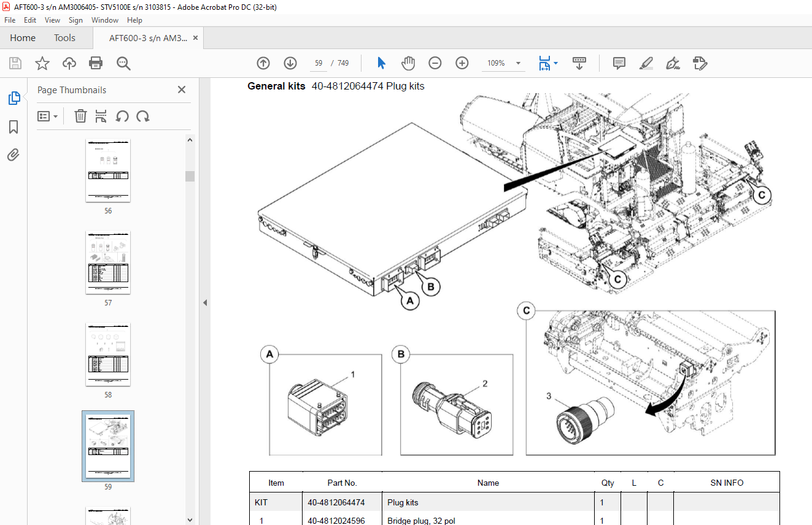Close the Page Thumbnails panel
812x525 pixels.
tap(182, 90)
